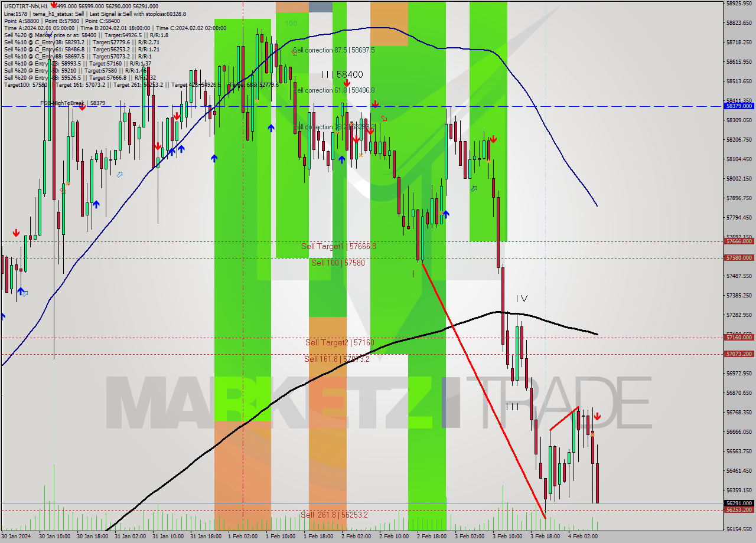Select the 'Sell Target2 | 57160' label
This screenshot has height=543, width=756.
(x=340, y=342)
